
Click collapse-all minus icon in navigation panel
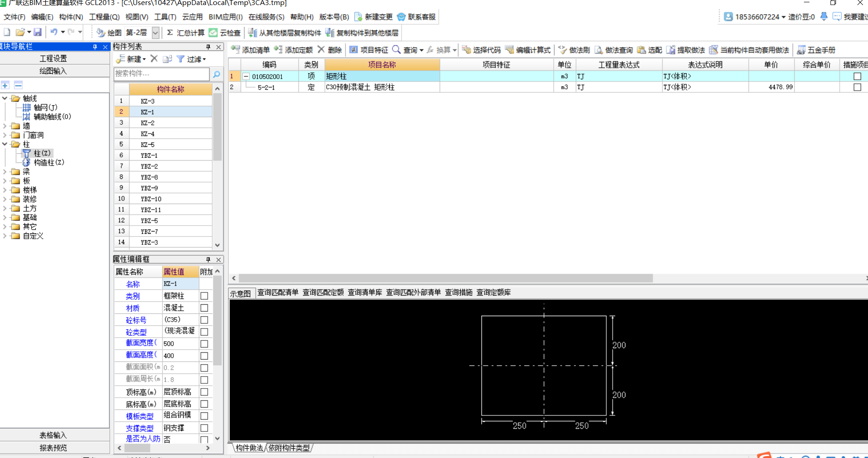point(18,85)
